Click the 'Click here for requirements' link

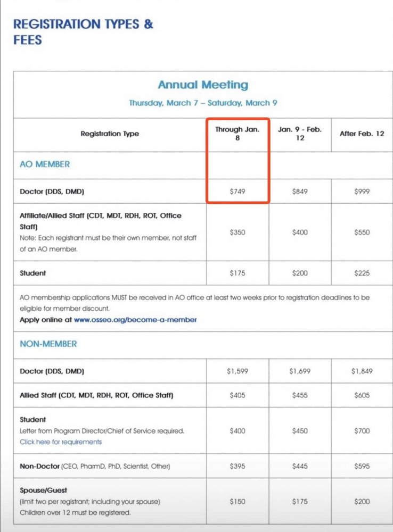pos(61,442)
